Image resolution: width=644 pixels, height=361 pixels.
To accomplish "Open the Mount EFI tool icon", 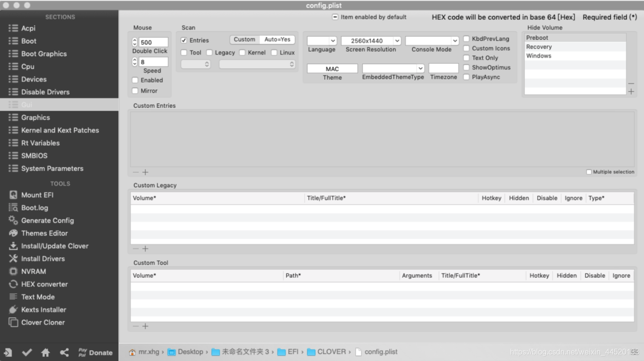I will click(x=13, y=195).
